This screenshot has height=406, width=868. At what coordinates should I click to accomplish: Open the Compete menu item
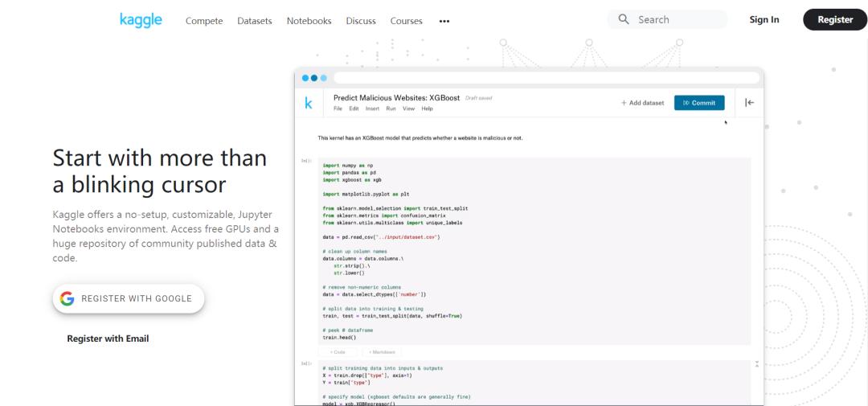[204, 21]
